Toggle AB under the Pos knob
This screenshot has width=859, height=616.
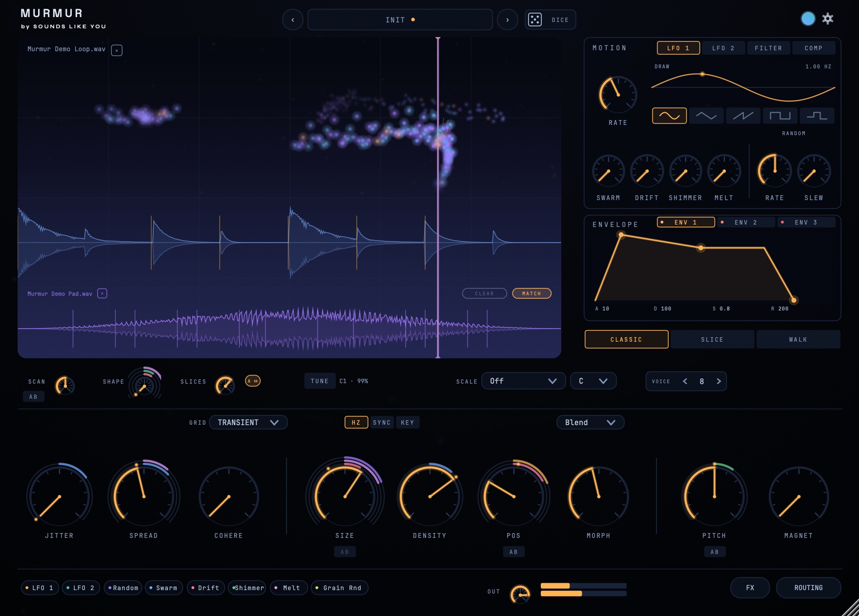pyautogui.click(x=513, y=552)
